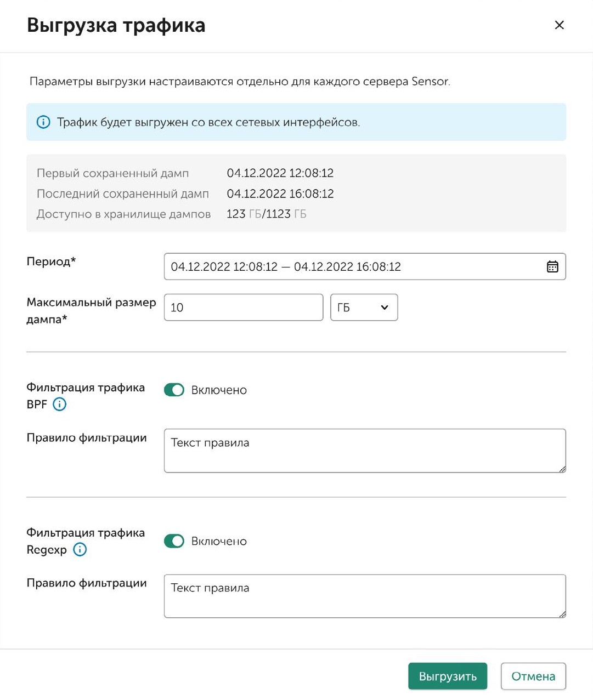The width and height of the screenshot is (593, 700).
Task: Click the Включено label beside Regexp toggle
Action: tap(219, 542)
